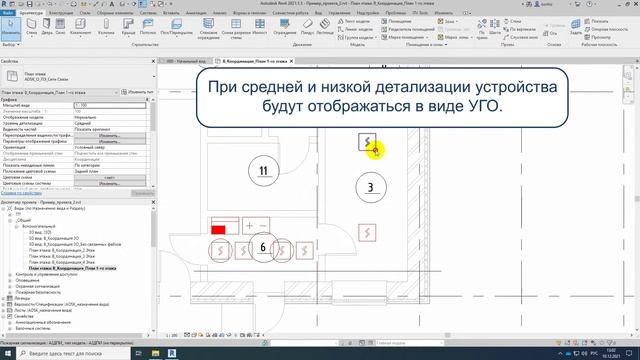
Task: Select the Шахта (Shaft) tool
Action: click(x=495, y=28)
